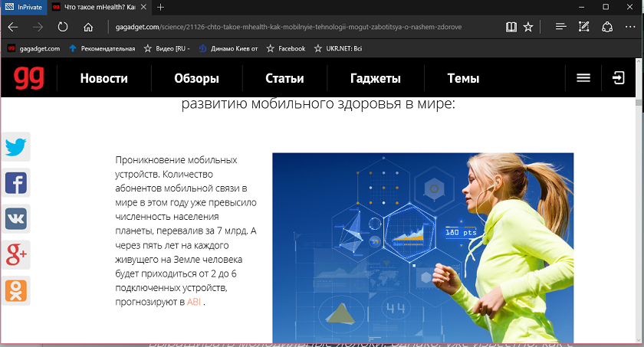Open Edge reading view book icon
Image resolution: width=644 pixels, height=347 pixels.
coord(511,27)
